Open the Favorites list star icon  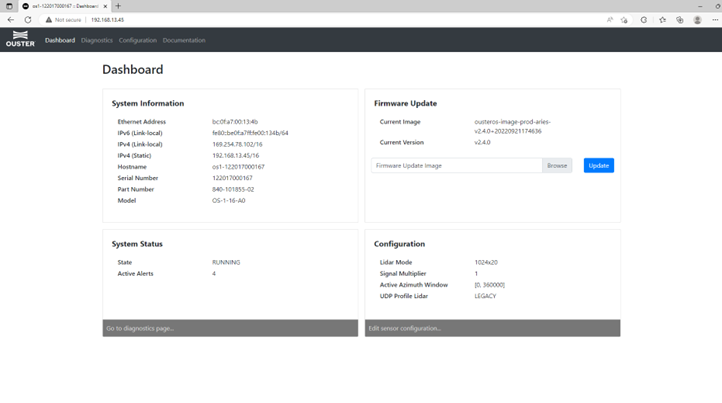[662, 19]
